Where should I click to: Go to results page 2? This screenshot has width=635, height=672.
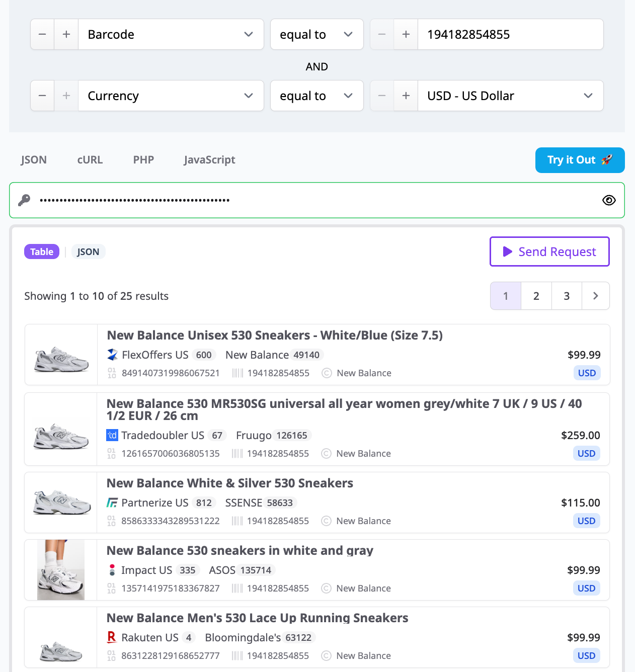click(x=536, y=296)
